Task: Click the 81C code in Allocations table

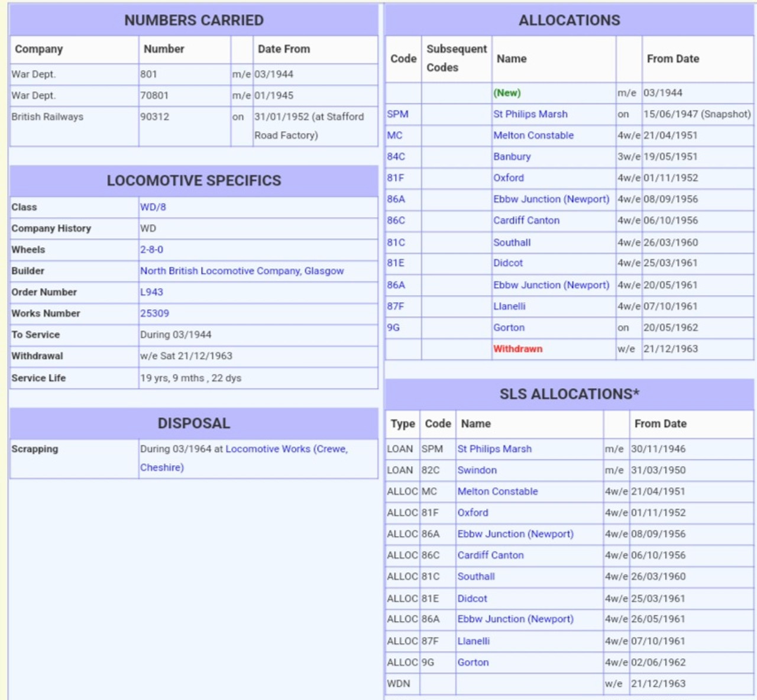Action: pos(396,243)
